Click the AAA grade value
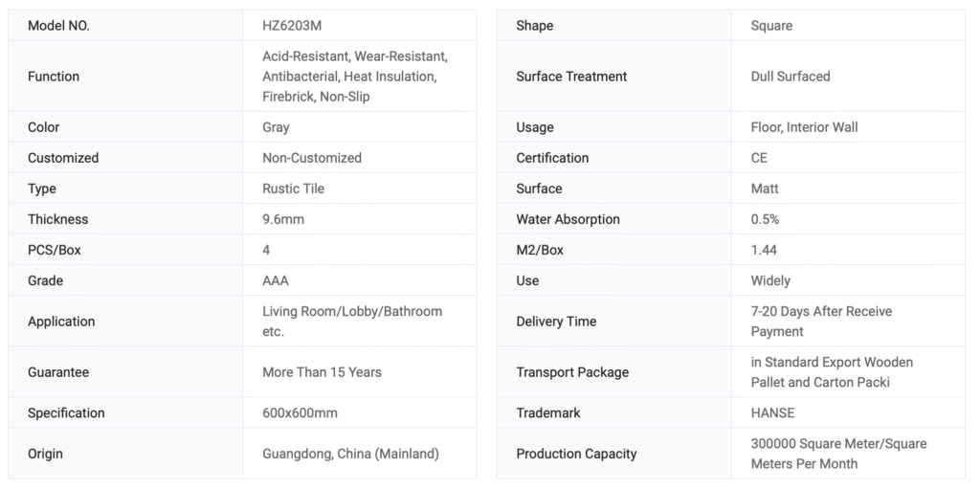This screenshot has width=980, height=490. (276, 280)
